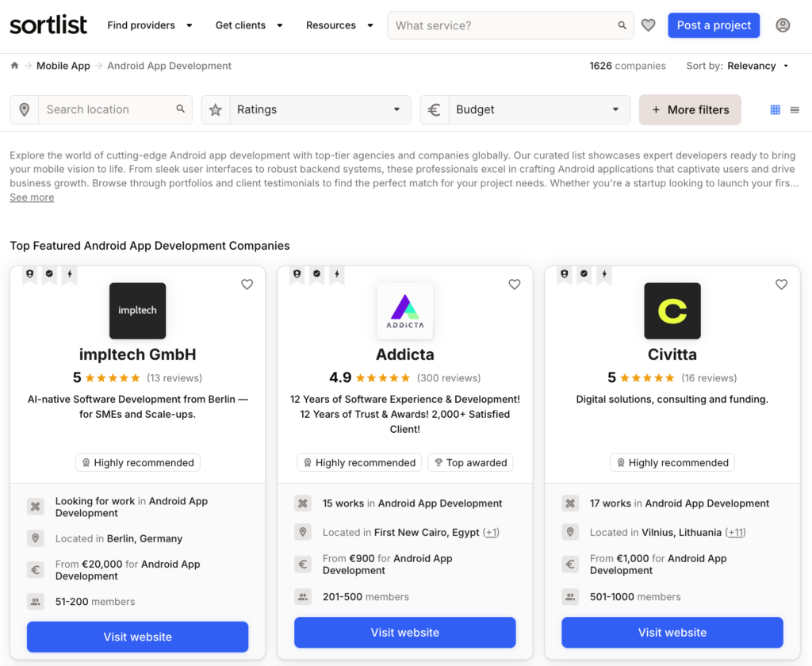Screen dimensions: 812x666
Task: Favorite Addicta with heart icon
Action: coord(514,285)
